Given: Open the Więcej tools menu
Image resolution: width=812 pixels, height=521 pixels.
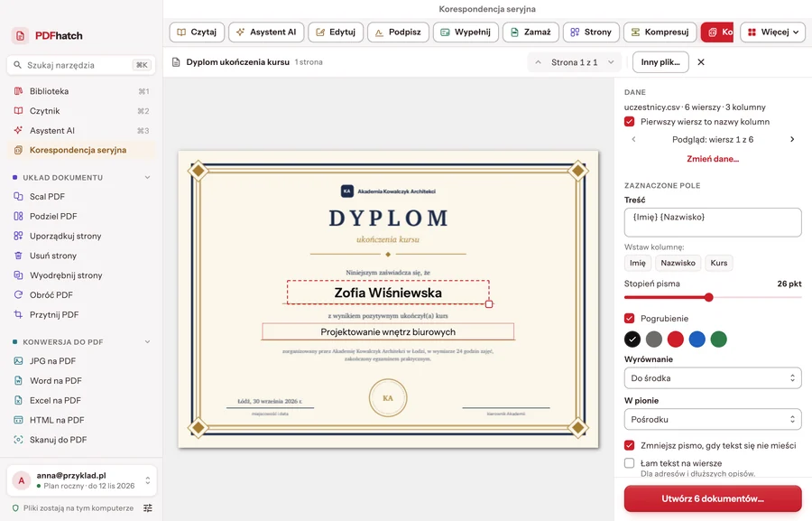Looking at the screenshot, I should click(x=772, y=33).
